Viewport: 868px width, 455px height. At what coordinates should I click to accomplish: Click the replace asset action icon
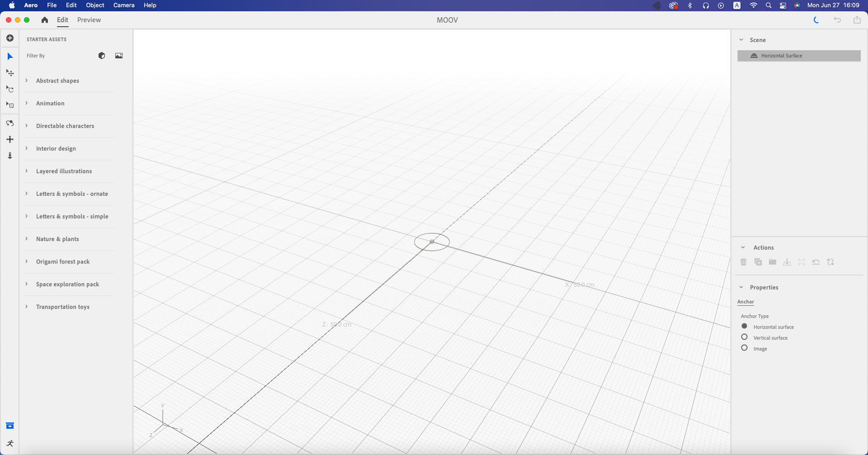click(x=830, y=262)
